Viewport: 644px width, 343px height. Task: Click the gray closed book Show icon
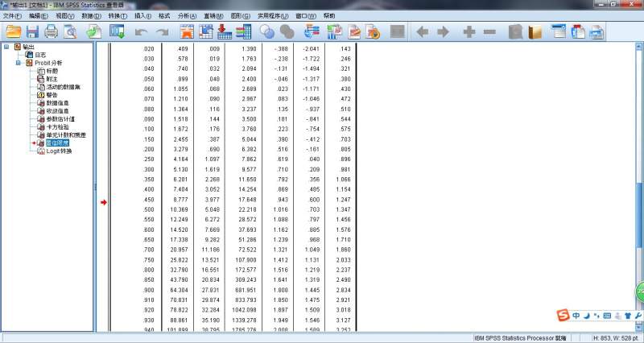pos(515,31)
